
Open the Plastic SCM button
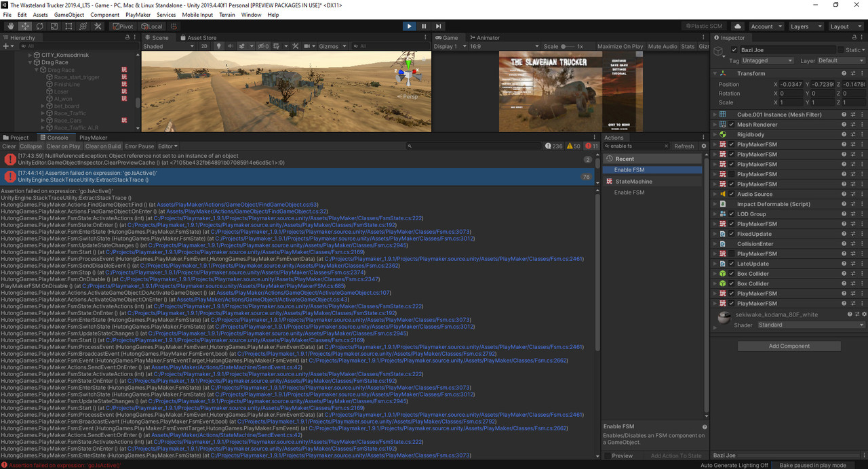tap(705, 26)
